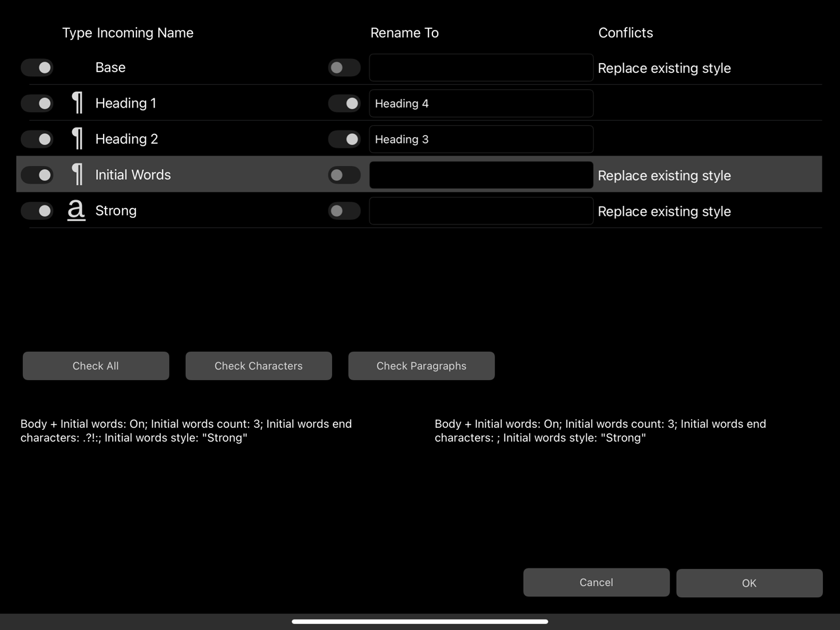Click the rename field containing Heading 4
Image resolution: width=840 pixels, height=630 pixels.
(x=481, y=103)
